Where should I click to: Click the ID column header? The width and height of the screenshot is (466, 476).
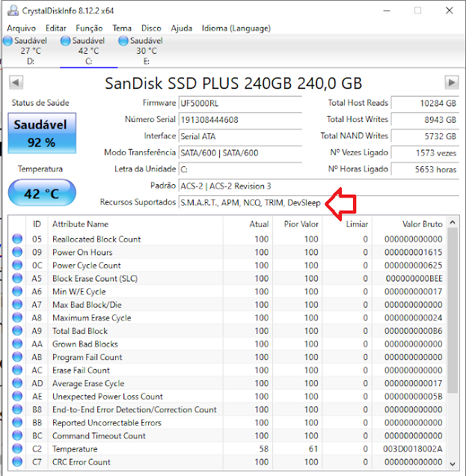pyautogui.click(x=37, y=224)
